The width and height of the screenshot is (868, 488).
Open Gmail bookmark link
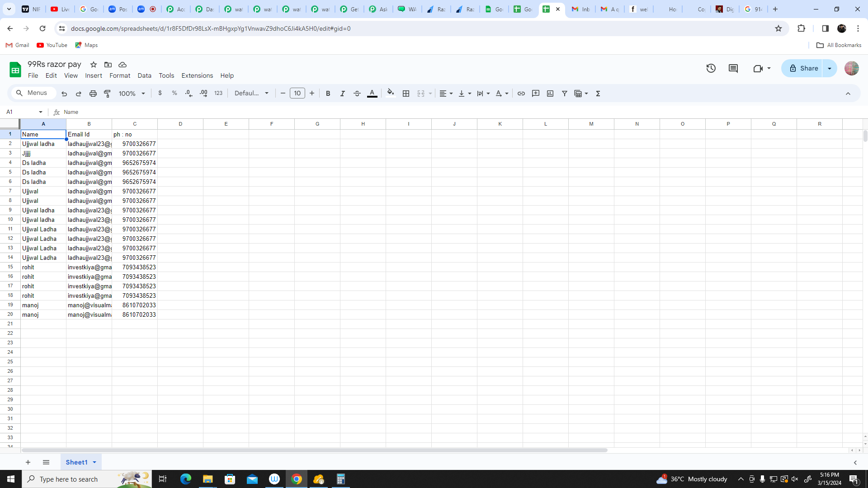[17, 45]
